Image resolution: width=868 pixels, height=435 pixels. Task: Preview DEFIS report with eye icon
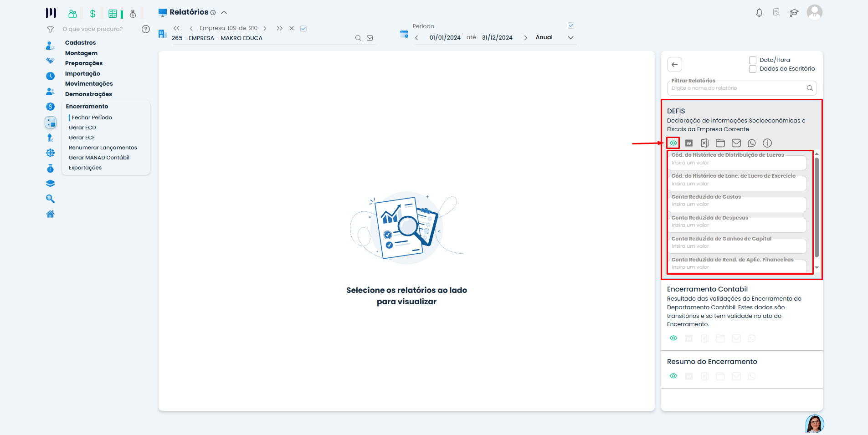click(x=673, y=143)
